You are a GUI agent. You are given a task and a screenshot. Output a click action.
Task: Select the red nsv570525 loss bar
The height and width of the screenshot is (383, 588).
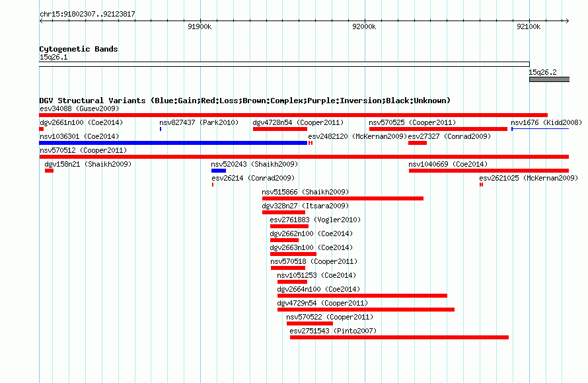(x=438, y=129)
